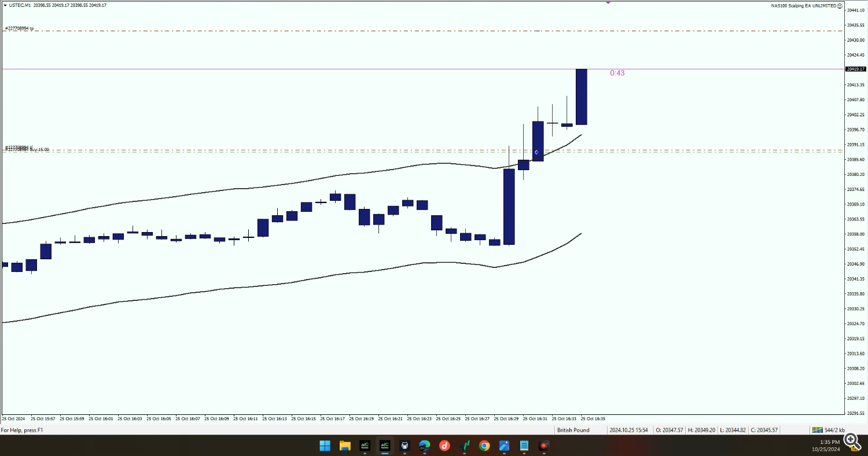
Task: Open the screen recorder taskbar icon
Action: click(544, 446)
